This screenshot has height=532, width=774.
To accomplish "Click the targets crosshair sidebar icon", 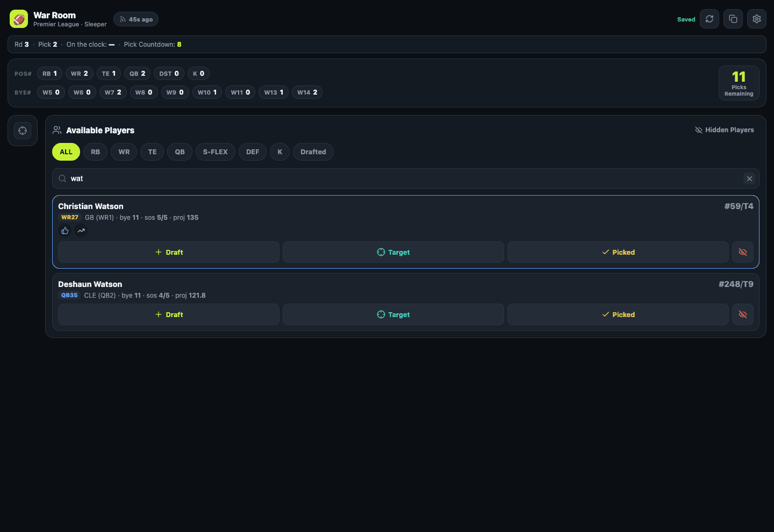I will [x=23, y=131].
